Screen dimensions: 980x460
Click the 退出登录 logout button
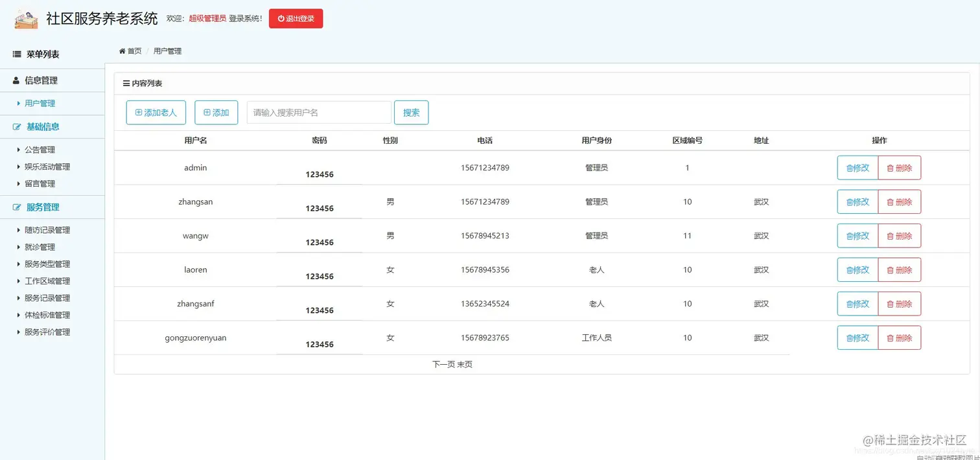296,19
